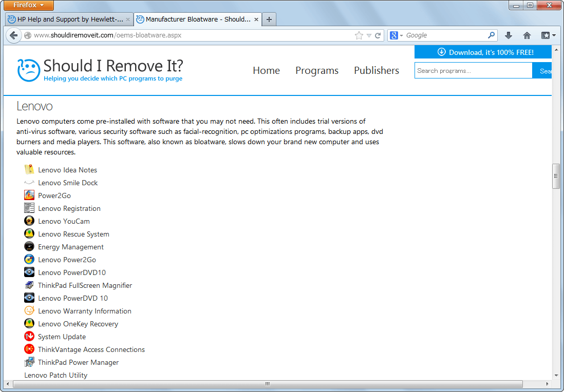Viewport: 564px width, 392px height.
Task: Open the Lenovo Warranty Information link
Action: pos(85,311)
